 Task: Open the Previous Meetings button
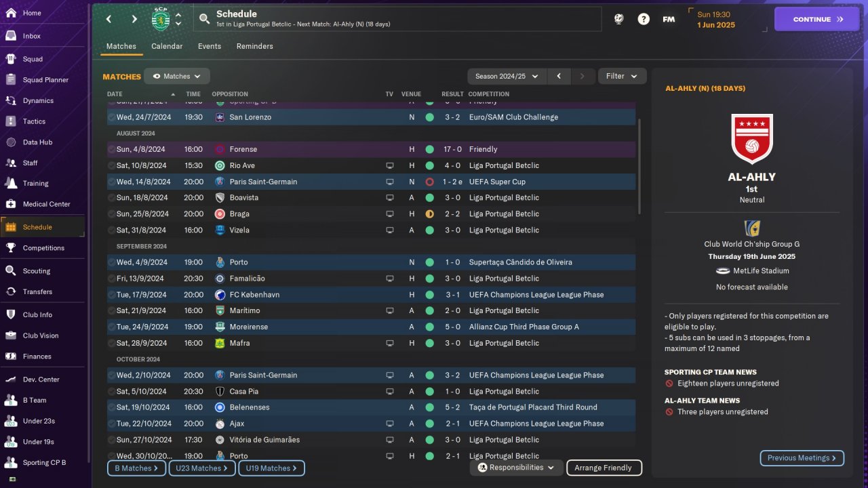tap(802, 458)
